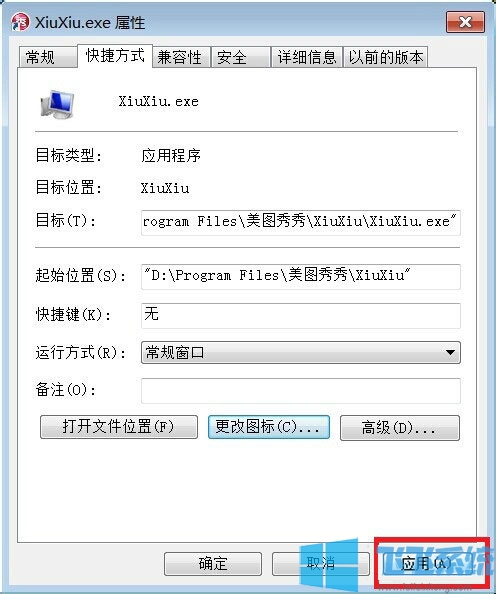Click the computer shortcut icon beside XiuXiu.exe
Viewport: 496px width, 594px height.
click(57, 104)
